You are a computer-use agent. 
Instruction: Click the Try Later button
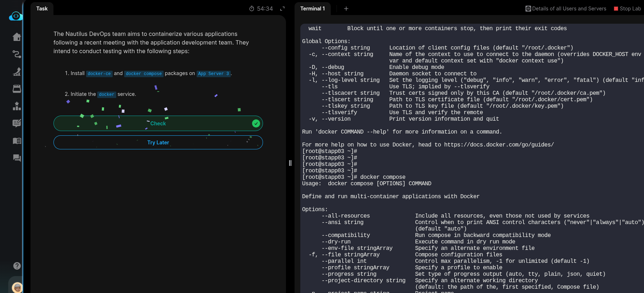(158, 143)
